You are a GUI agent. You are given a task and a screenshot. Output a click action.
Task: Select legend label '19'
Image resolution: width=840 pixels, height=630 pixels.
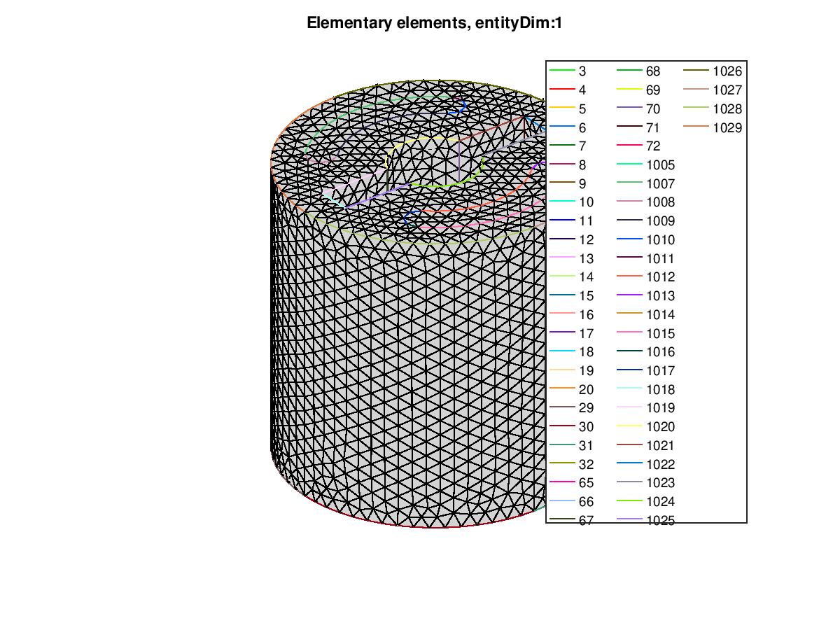587,371
